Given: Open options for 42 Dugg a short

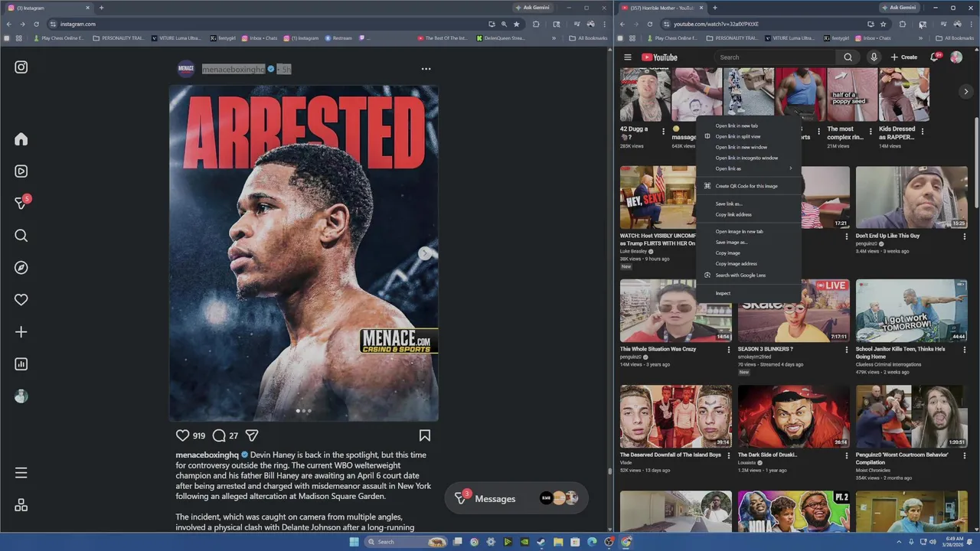Looking at the screenshot, I should (x=664, y=132).
